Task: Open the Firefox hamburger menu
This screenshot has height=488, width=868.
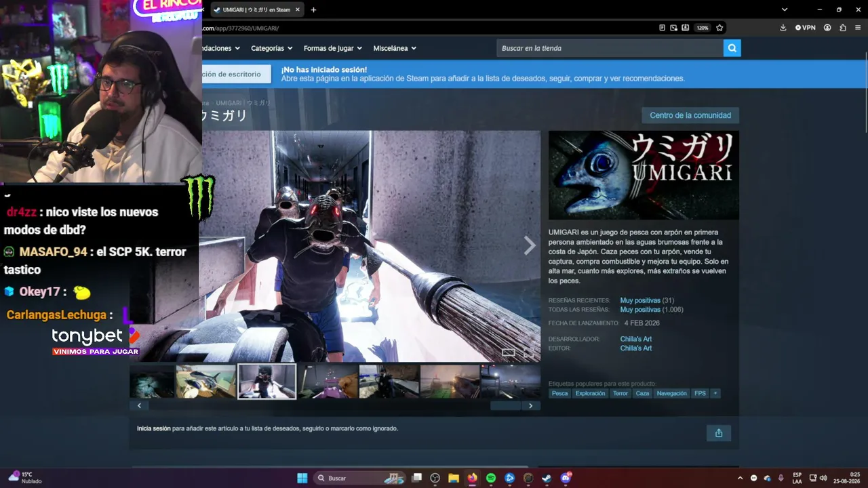Action: pyautogui.click(x=858, y=28)
